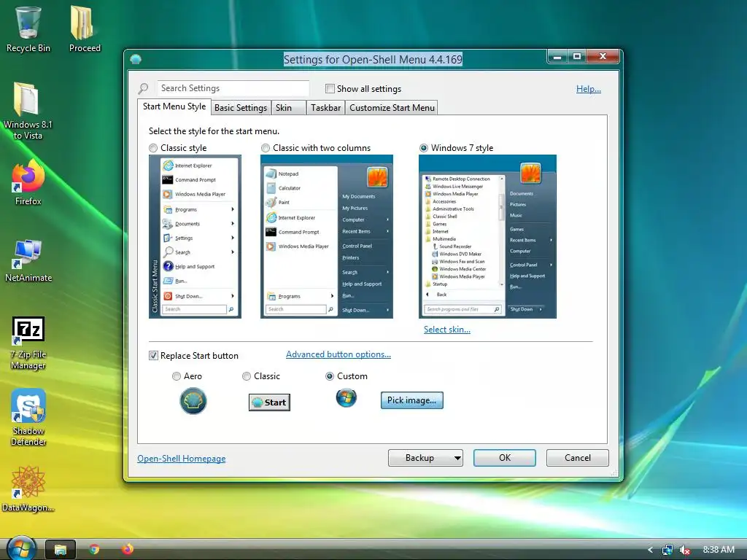Click the OK button
Viewport: 747px width, 560px height.
[505, 458]
